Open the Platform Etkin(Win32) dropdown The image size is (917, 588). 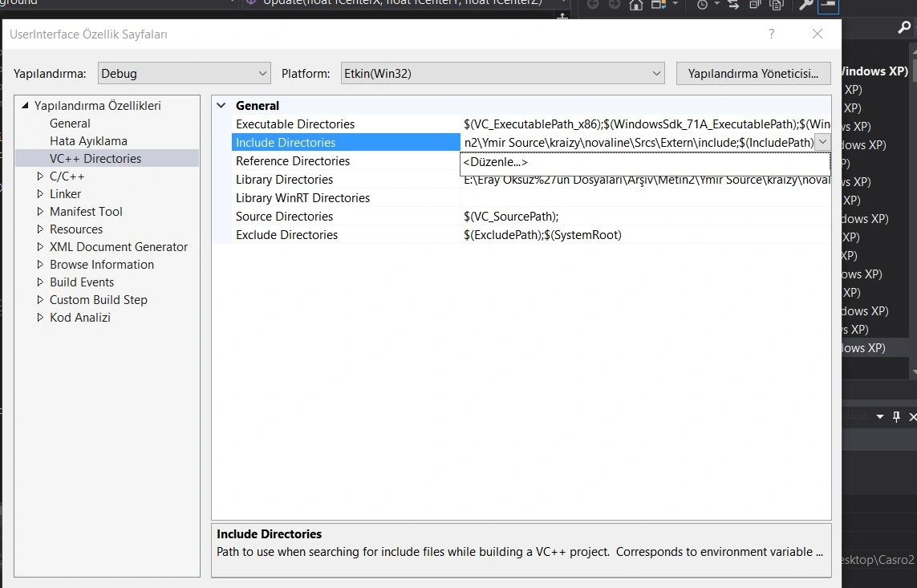pyautogui.click(x=502, y=73)
